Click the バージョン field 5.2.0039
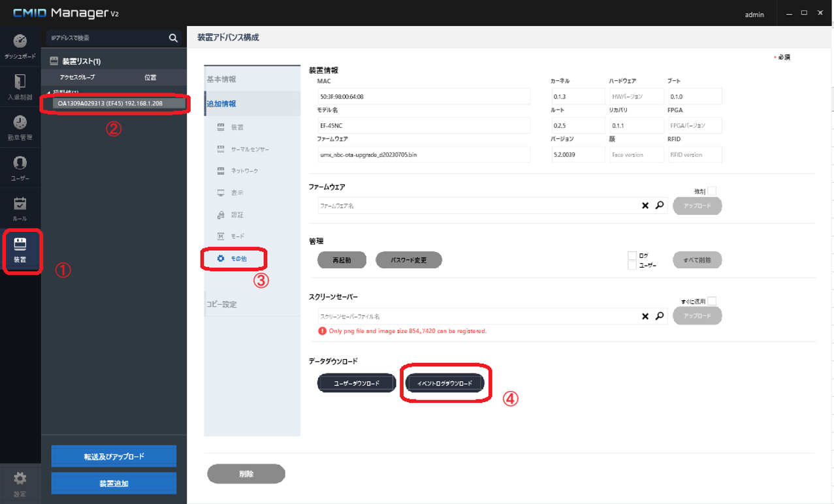834x504 pixels. (577, 155)
